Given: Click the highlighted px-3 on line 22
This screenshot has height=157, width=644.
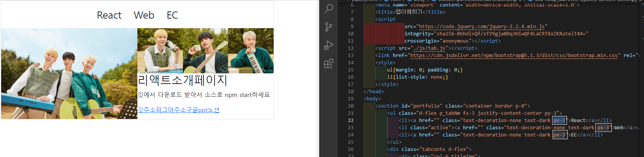Looking at the screenshot, I should click(x=559, y=120).
